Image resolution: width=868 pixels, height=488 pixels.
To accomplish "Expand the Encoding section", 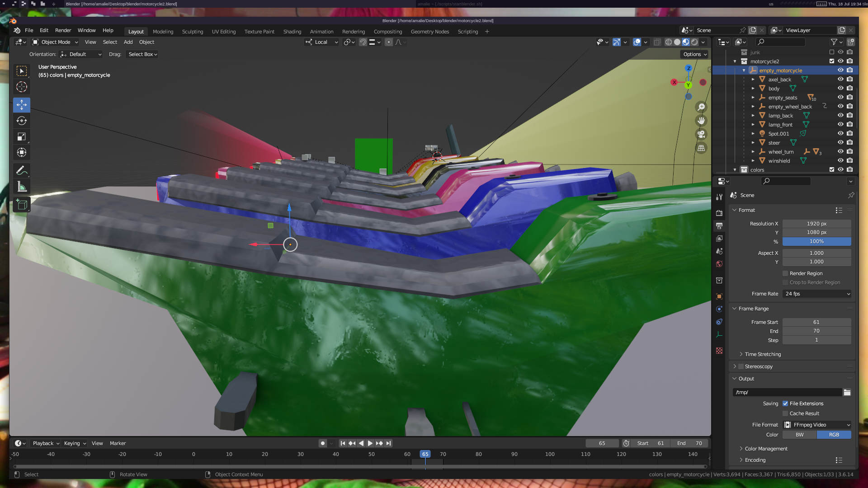I will point(755,460).
